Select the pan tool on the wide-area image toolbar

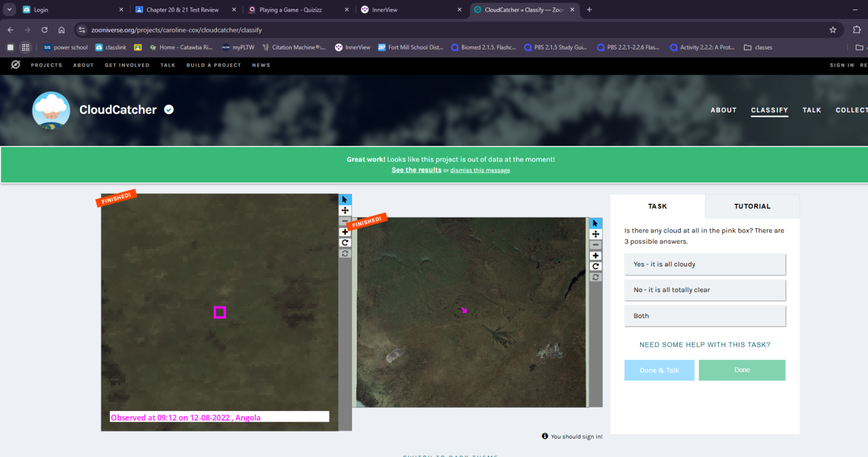tap(596, 234)
